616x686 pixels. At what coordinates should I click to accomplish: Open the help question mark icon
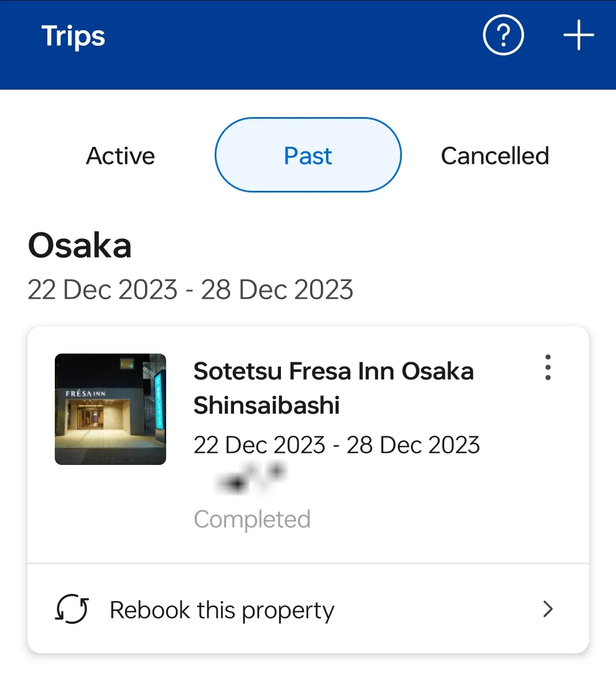coord(503,35)
